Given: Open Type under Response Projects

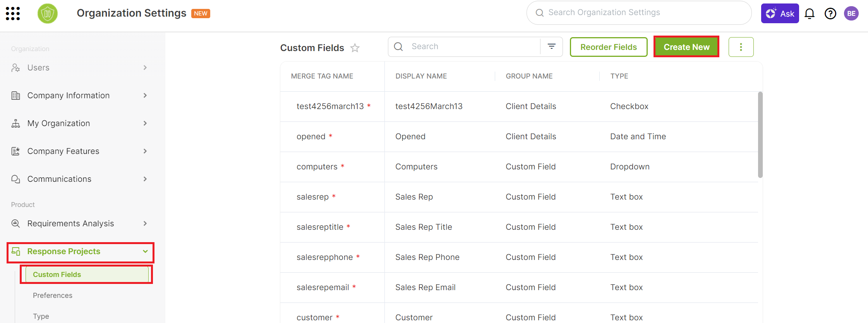Looking at the screenshot, I should [x=41, y=316].
